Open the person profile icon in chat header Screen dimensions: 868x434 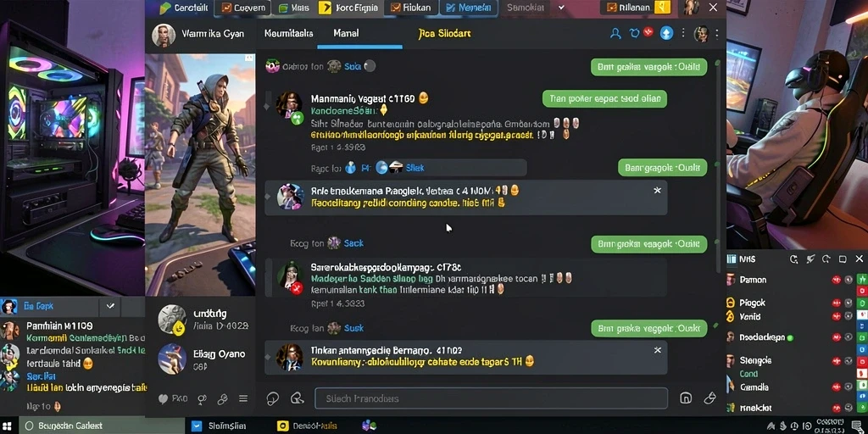[x=615, y=34]
